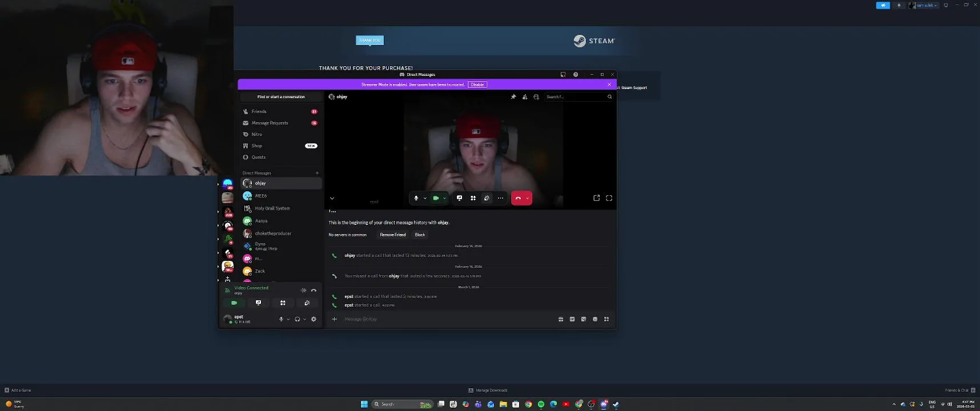Screen dimensions: 980x411
Task: Open Spotify from the taskbar
Action: (541, 404)
